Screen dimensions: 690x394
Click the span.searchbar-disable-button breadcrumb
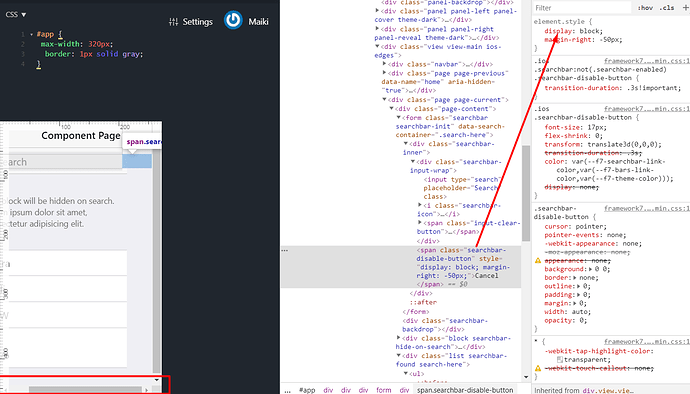(x=465, y=390)
